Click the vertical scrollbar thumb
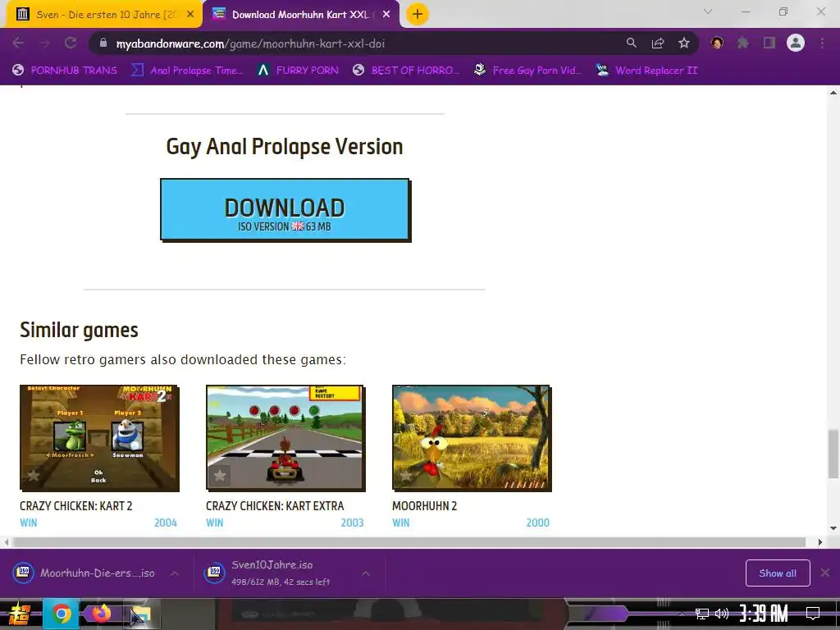 tap(833, 453)
